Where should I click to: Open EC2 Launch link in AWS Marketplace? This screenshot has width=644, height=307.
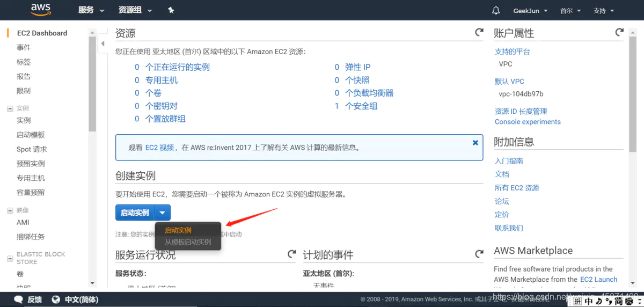click(599, 280)
